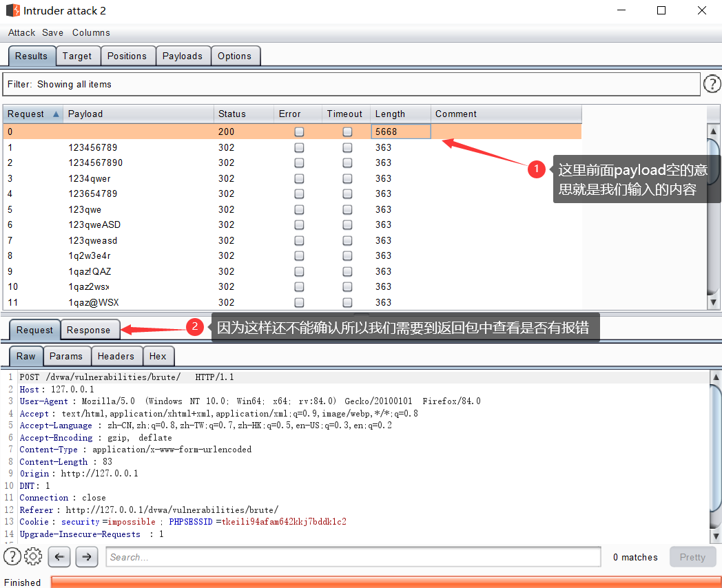This screenshot has height=588, width=722.
Task: Switch to the Positions tab
Action: point(127,56)
